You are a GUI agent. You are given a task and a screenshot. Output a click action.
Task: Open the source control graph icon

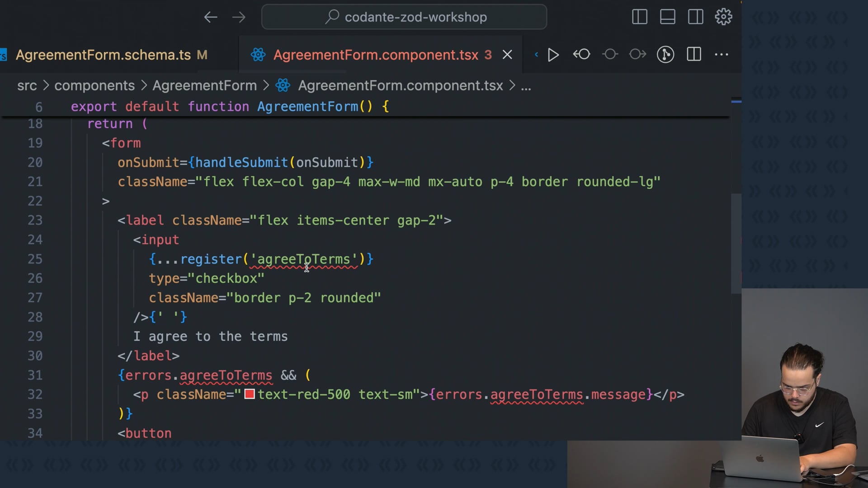[665, 55]
